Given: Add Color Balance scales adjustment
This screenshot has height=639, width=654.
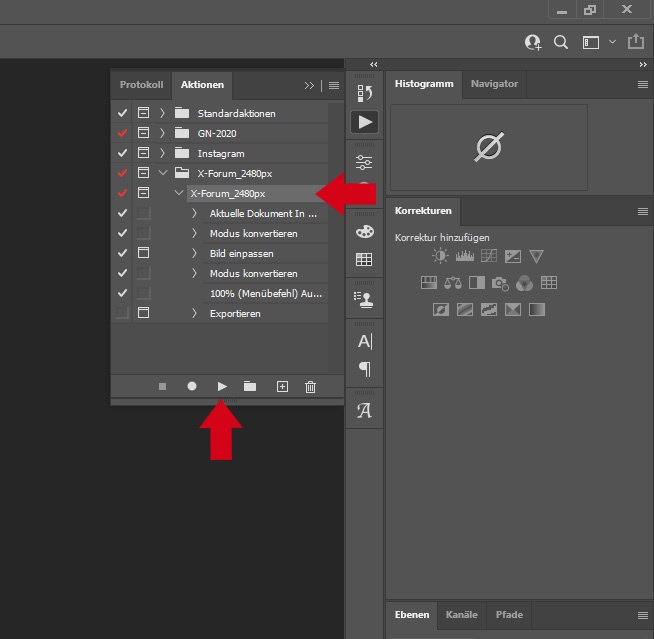Looking at the screenshot, I should [453, 283].
